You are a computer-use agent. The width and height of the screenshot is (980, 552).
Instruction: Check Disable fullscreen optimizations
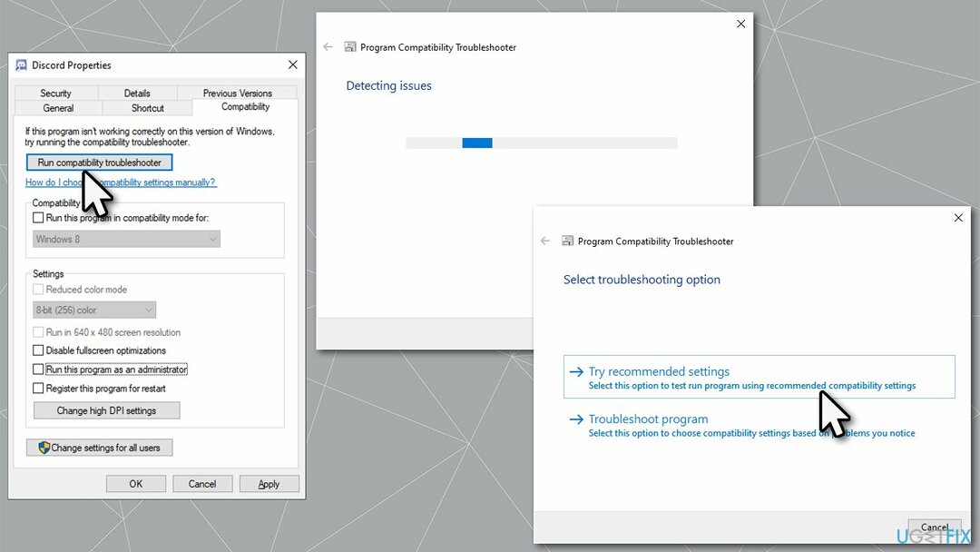point(38,350)
